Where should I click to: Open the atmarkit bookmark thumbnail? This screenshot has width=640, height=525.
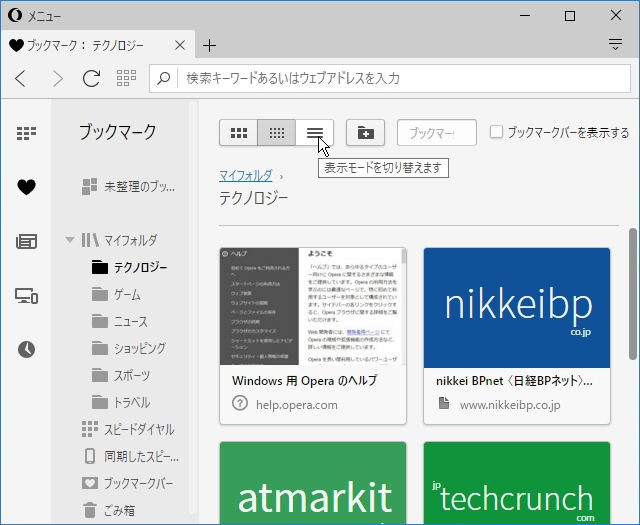(x=313, y=483)
